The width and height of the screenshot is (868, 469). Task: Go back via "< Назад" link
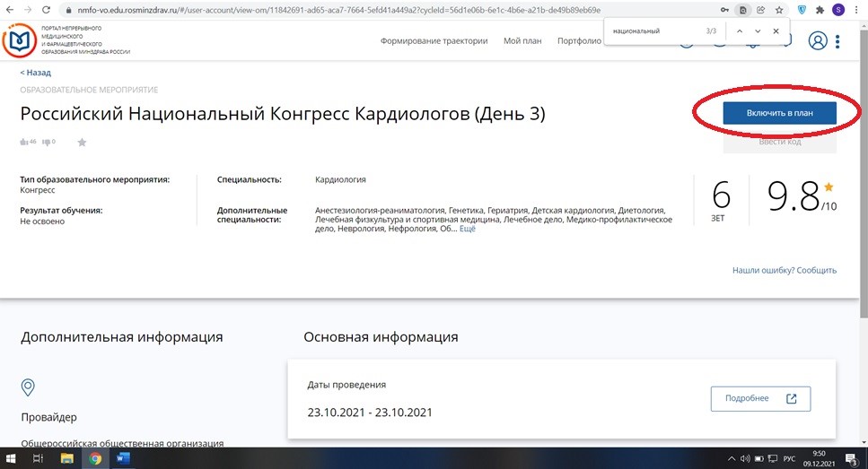[36, 73]
